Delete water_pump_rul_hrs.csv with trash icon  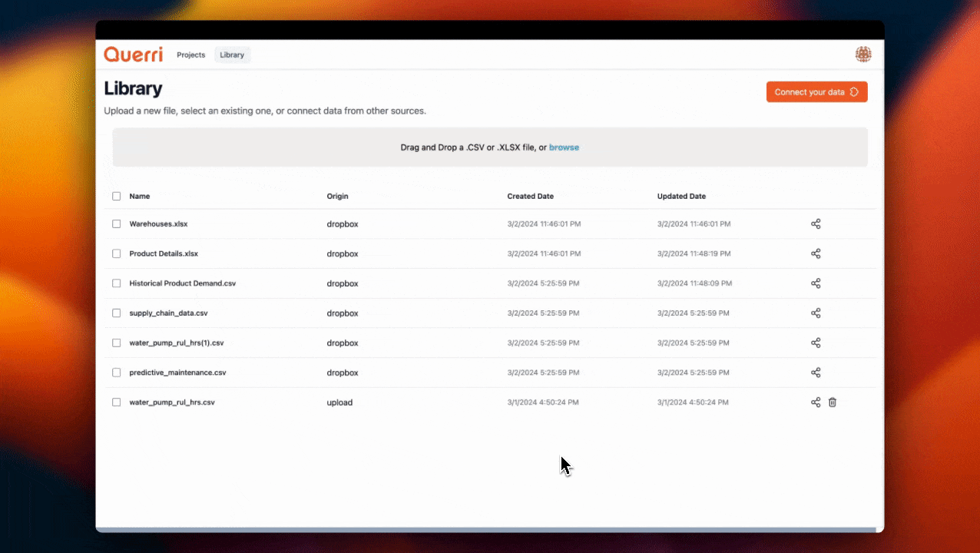(832, 402)
